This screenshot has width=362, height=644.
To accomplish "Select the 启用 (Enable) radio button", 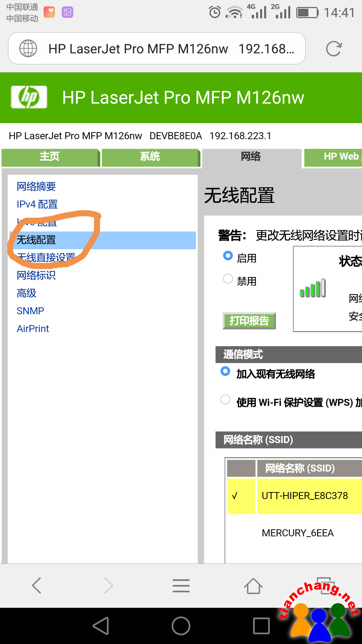I will point(228,256).
